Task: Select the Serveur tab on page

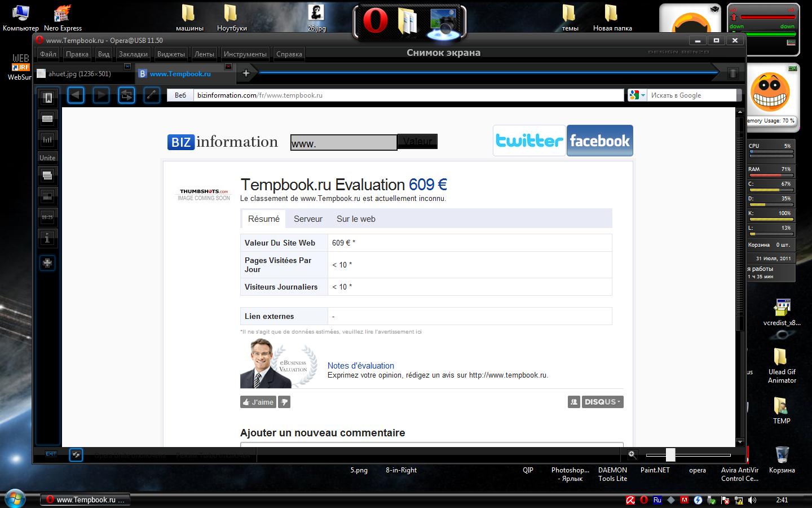Action: point(308,219)
